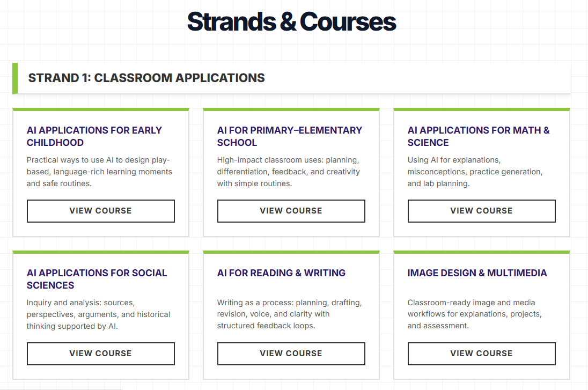588x390 pixels.
Task: Select the AI for Reading & Writing course title
Action: (x=281, y=273)
